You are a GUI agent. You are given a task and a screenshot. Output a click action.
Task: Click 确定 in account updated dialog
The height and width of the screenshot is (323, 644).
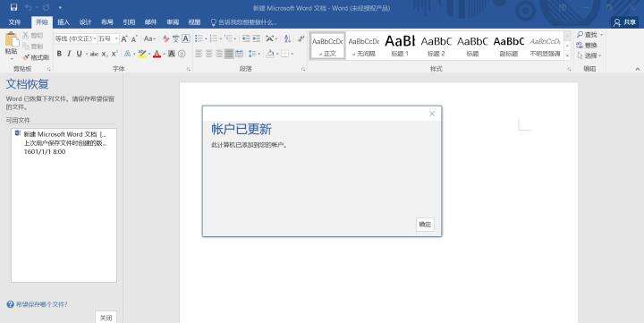(x=425, y=224)
